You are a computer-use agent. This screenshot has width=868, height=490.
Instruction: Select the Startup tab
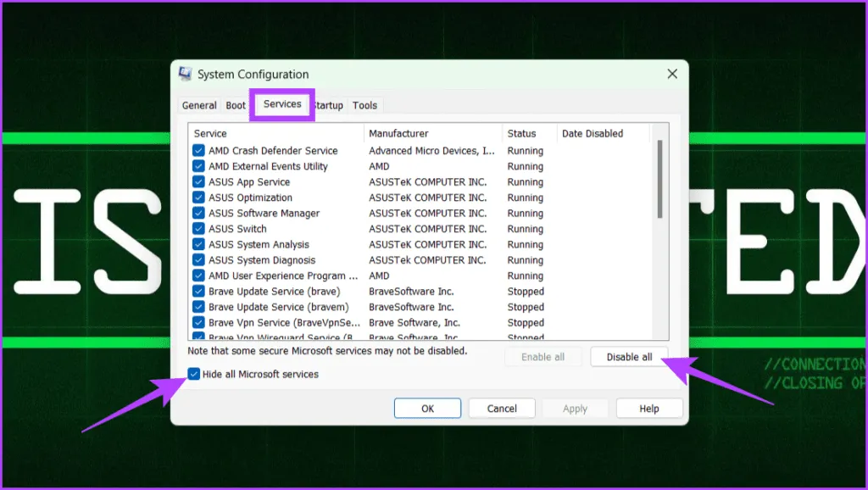click(328, 105)
